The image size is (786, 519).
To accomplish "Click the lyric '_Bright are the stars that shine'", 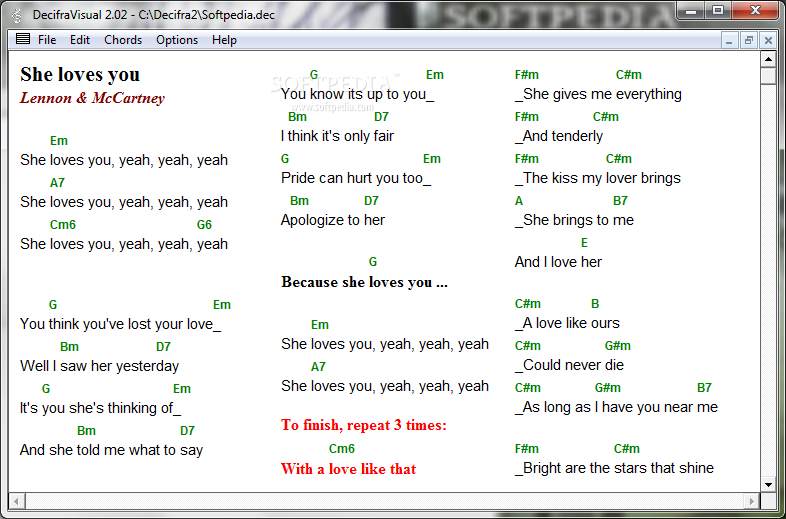I will pos(615,468).
